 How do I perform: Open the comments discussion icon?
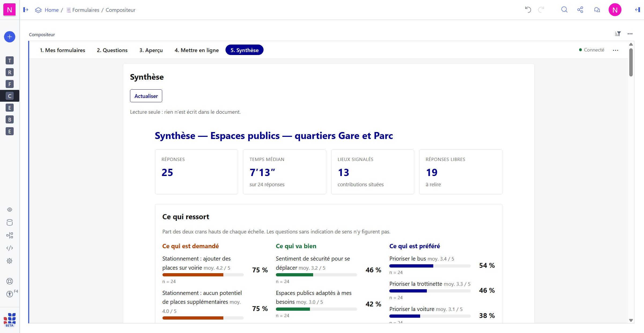(597, 10)
